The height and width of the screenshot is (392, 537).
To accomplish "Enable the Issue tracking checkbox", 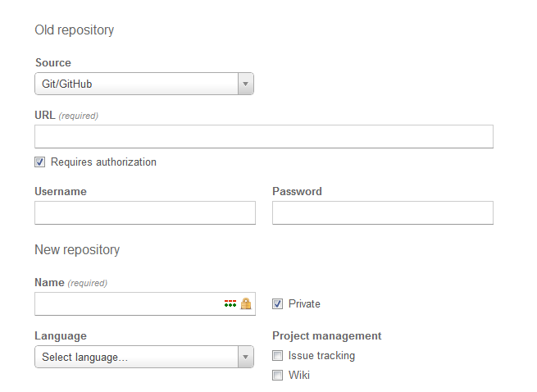I will (x=277, y=356).
